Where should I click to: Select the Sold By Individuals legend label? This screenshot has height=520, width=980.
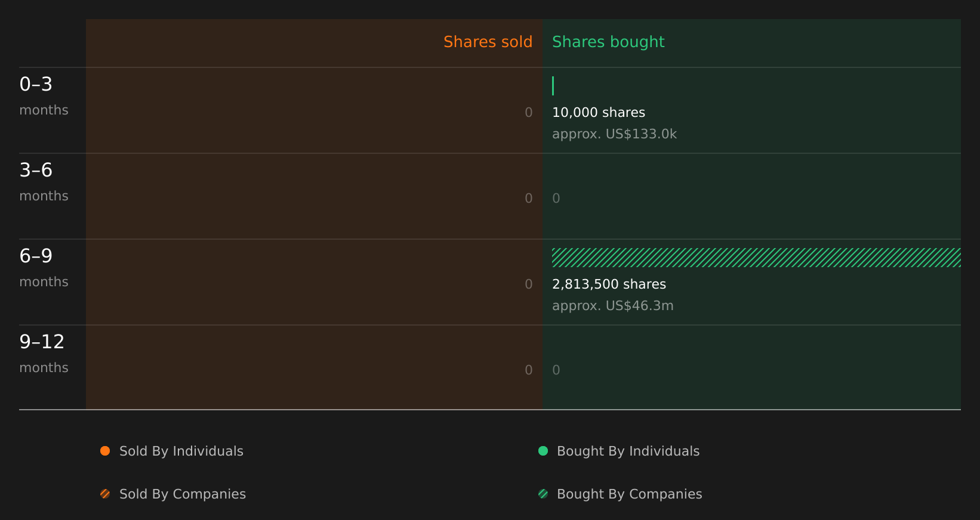(x=181, y=451)
